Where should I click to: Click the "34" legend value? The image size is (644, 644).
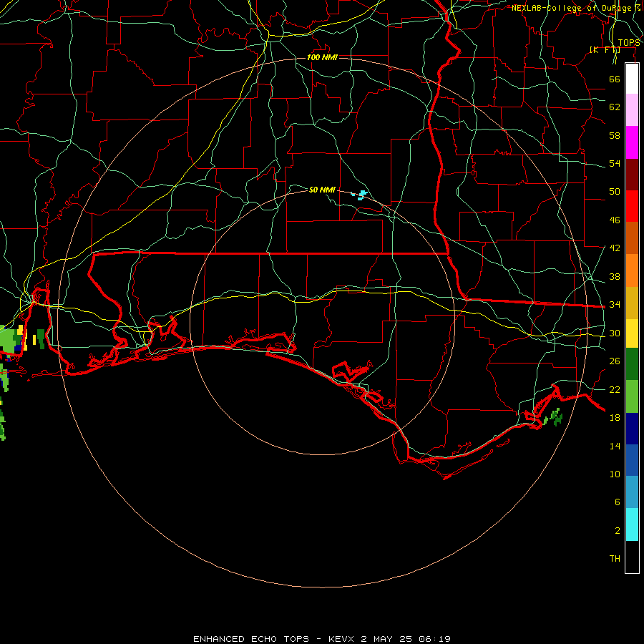(615, 305)
